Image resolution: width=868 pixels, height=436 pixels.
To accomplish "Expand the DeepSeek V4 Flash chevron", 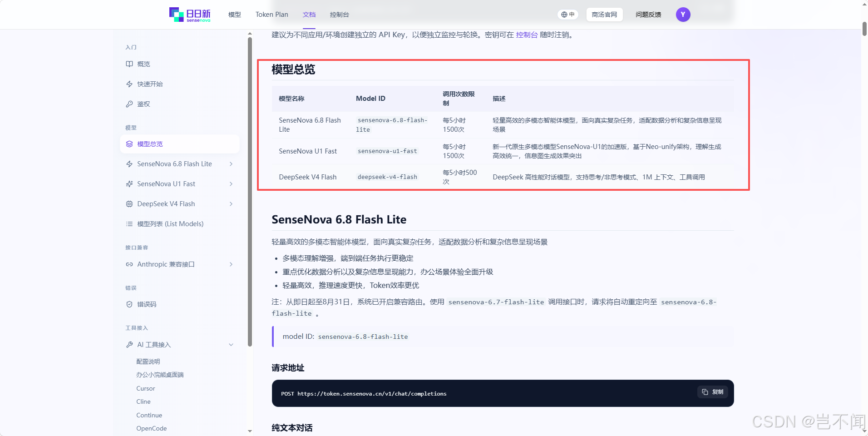I will point(231,204).
